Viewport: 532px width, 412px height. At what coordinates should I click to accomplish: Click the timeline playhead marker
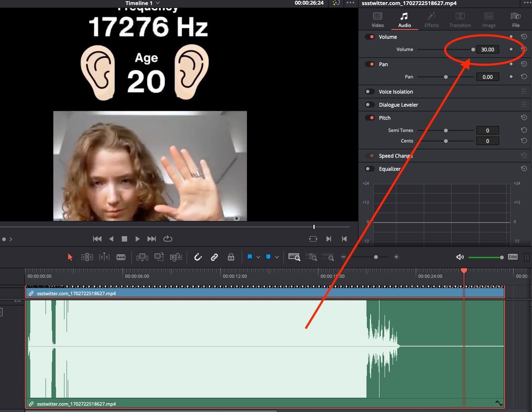point(464,270)
